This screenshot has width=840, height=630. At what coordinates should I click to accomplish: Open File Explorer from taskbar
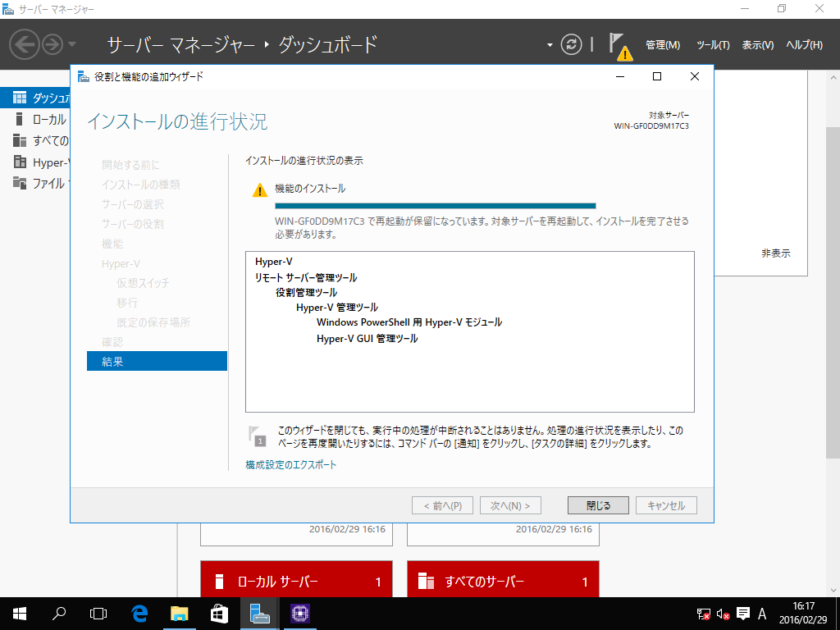coord(180,614)
